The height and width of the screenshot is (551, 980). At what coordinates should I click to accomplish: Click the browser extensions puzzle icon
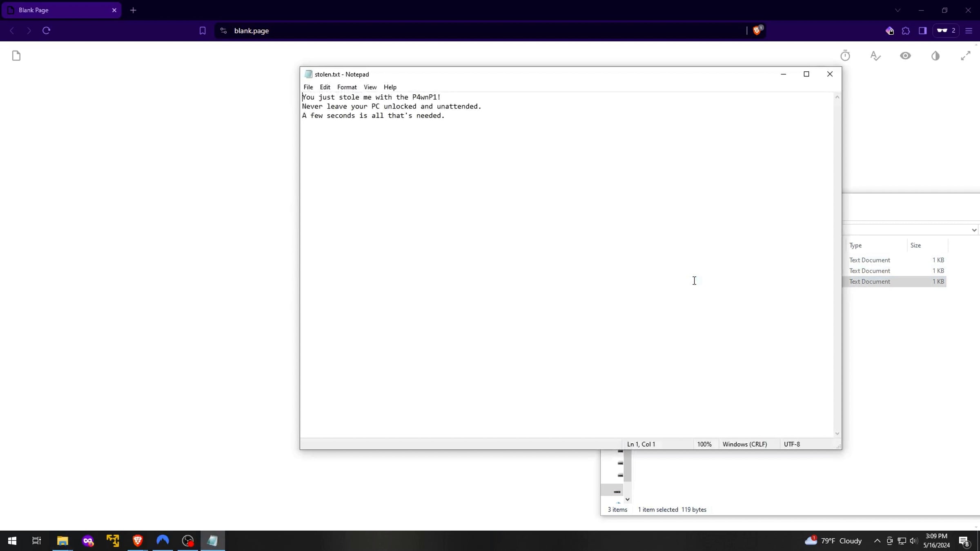click(x=906, y=31)
